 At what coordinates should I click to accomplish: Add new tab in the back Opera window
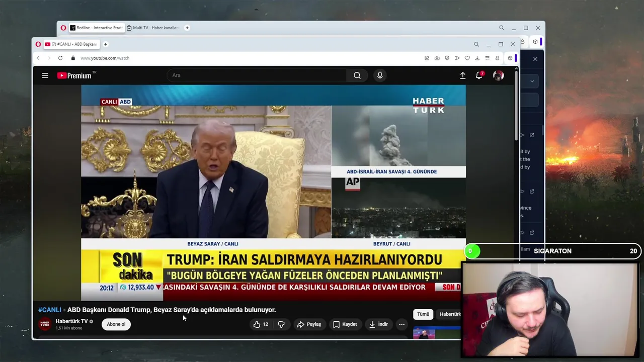pos(187,28)
